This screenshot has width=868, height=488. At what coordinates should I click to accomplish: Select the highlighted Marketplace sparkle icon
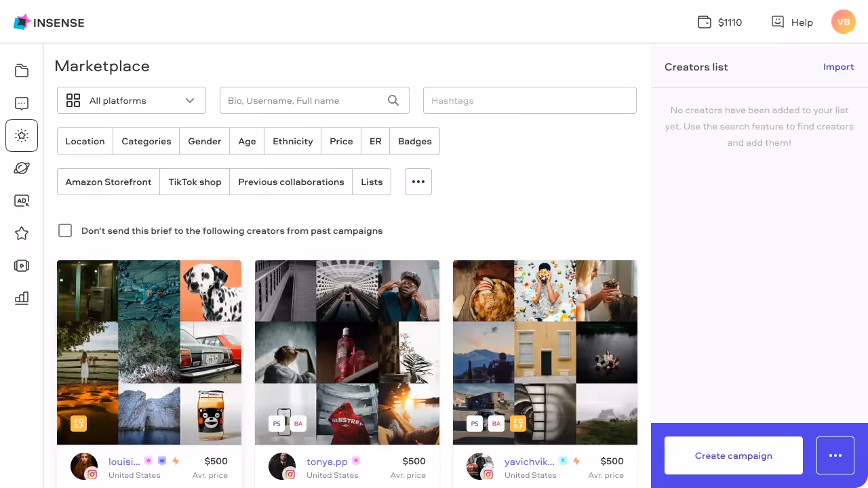click(x=21, y=136)
